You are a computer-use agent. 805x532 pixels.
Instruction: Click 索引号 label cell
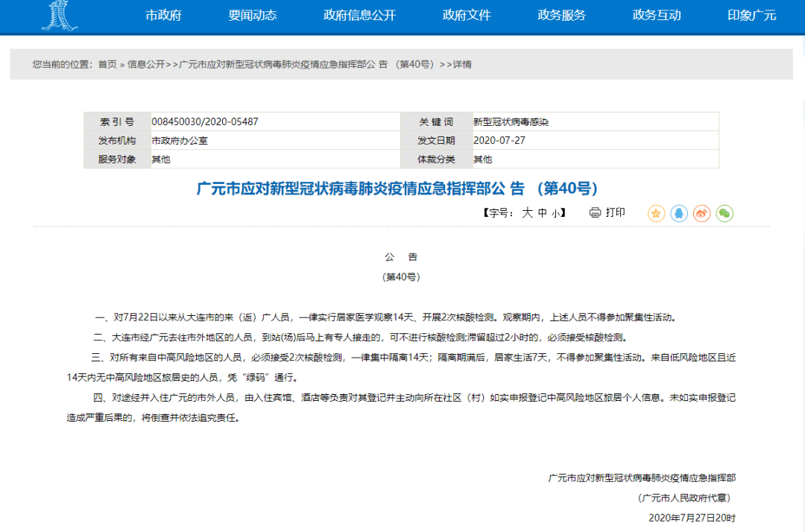[x=117, y=121]
